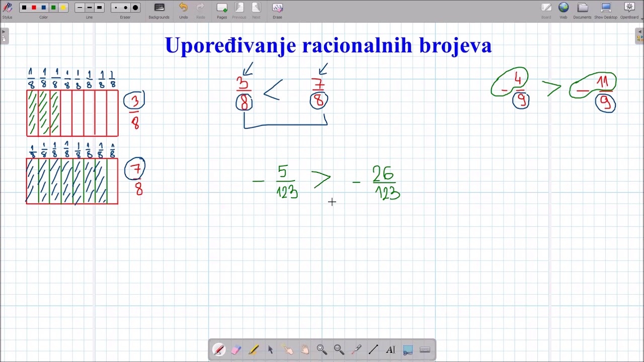Screen dimensions: 644x362
Task: Select the Pen tool in bottom palette
Action: (x=219, y=350)
